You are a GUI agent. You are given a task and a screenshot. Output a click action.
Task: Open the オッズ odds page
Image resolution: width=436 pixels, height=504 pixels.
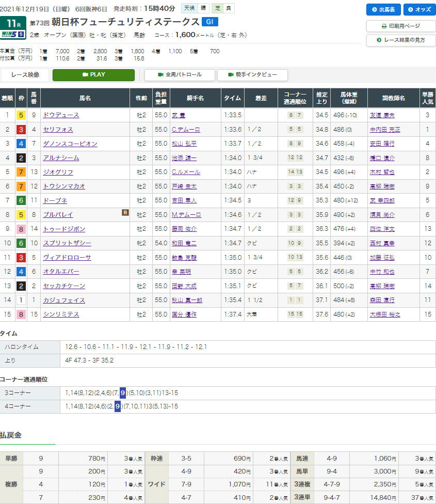(419, 9)
